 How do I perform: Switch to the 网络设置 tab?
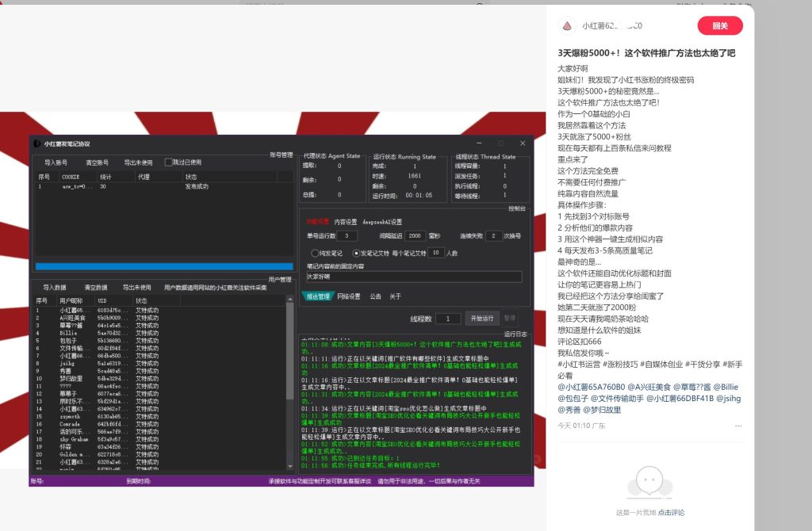point(348,296)
